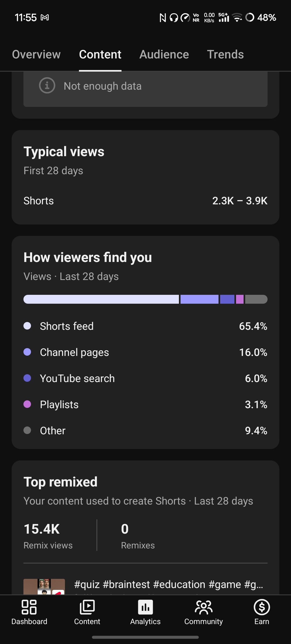Viewport: 291px width, 644px height.
Task: Open the quiz braintest video thumbnail
Action: [x=44, y=586]
